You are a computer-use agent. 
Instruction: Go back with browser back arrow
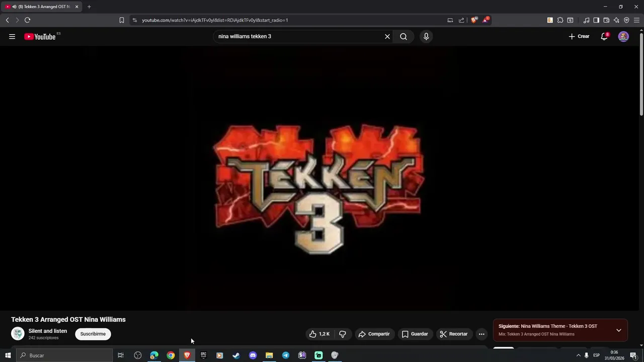[7, 20]
